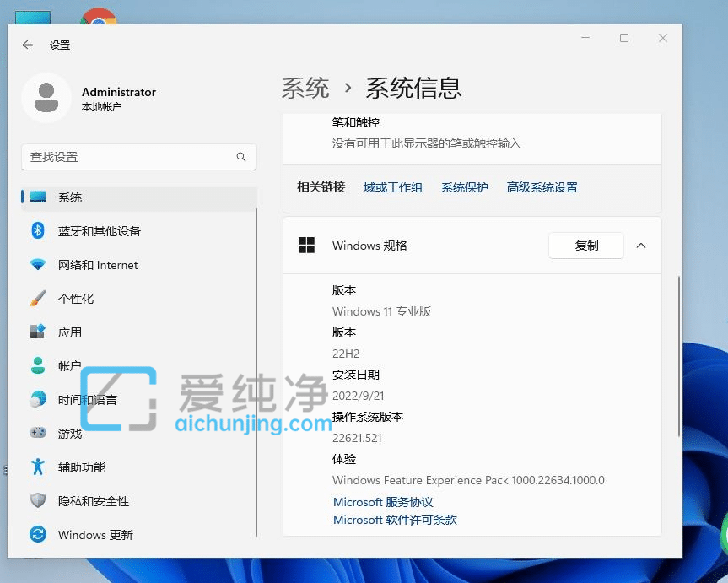
Task: Open the 应用 settings page
Action: 71,332
